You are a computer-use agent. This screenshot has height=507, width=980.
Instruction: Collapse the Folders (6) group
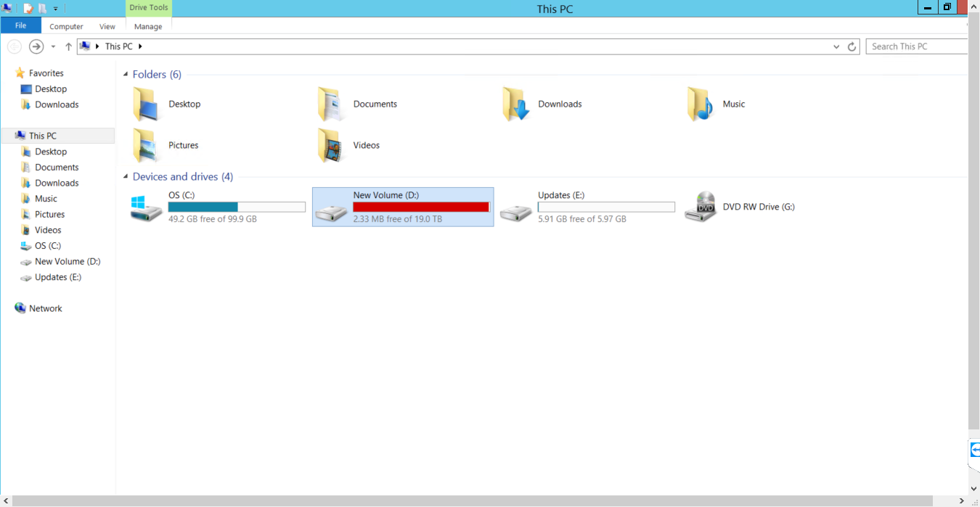coord(126,75)
